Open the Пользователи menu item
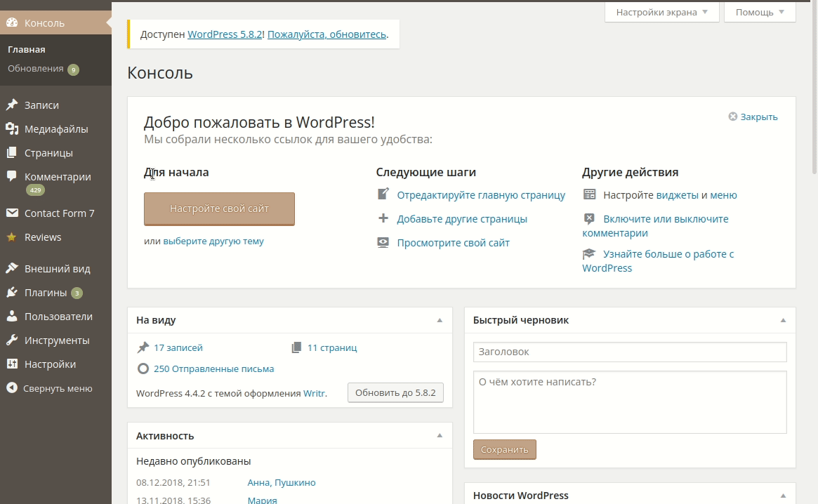The height and width of the screenshot is (504, 818). click(x=58, y=317)
